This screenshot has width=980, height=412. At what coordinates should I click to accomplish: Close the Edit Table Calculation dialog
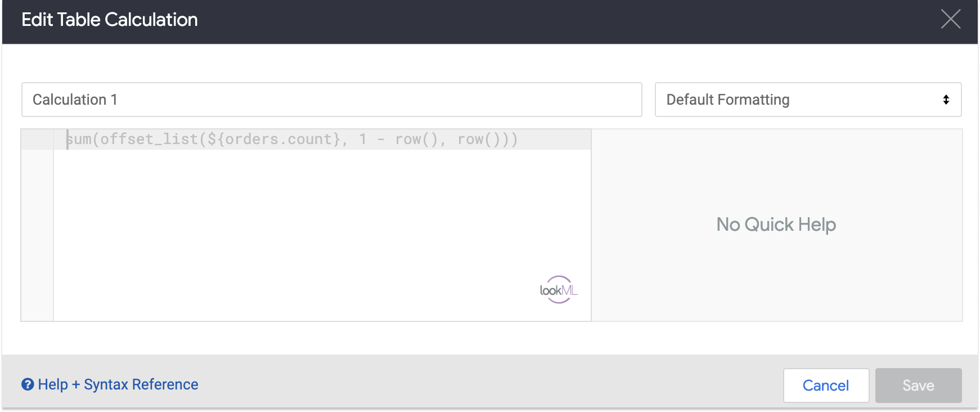(950, 19)
